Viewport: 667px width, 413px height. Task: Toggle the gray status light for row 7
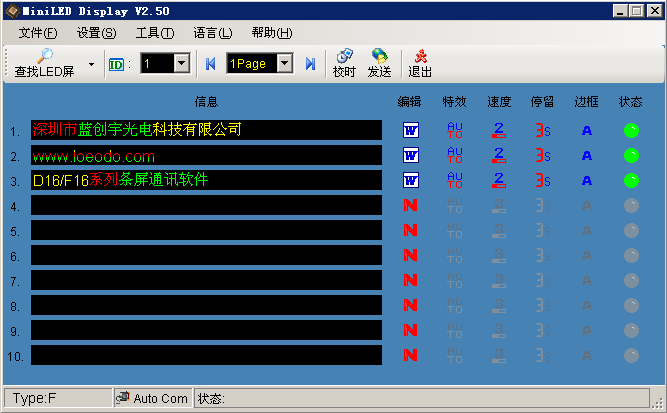tap(631, 280)
